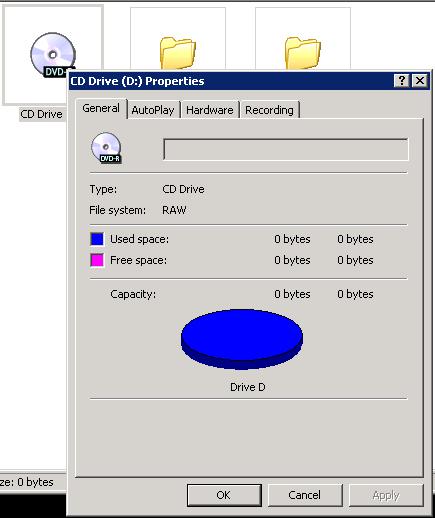Open the AutoPlay tab
435x518 pixels.
point(153,110)
